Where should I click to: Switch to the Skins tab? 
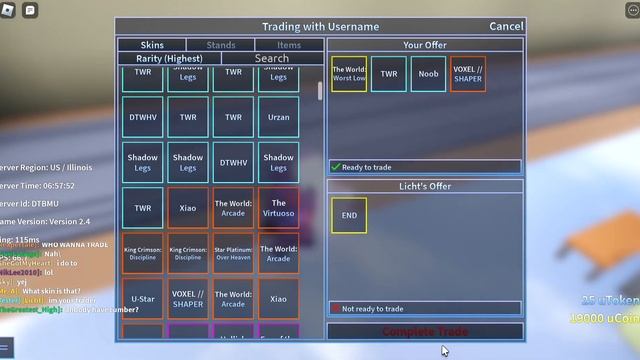click(x=152, y=45)
